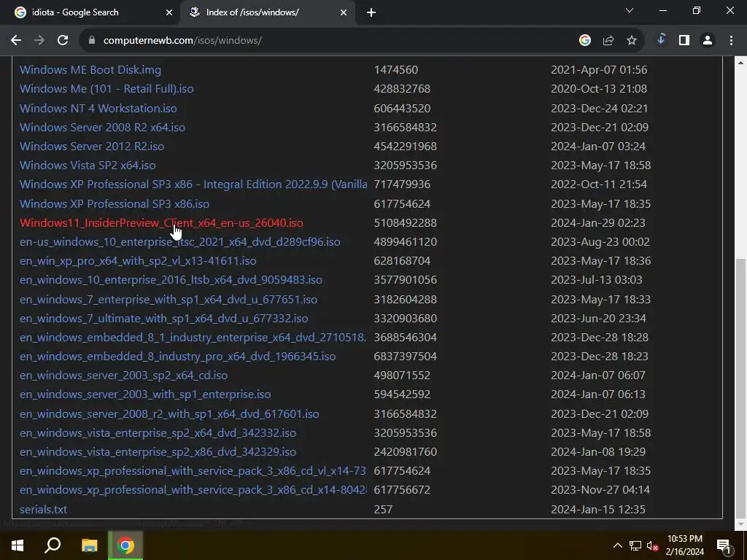Click the forward navigation arrow
Screen dimensions: 747x560
pyautogui.click(x=39, y=41)
